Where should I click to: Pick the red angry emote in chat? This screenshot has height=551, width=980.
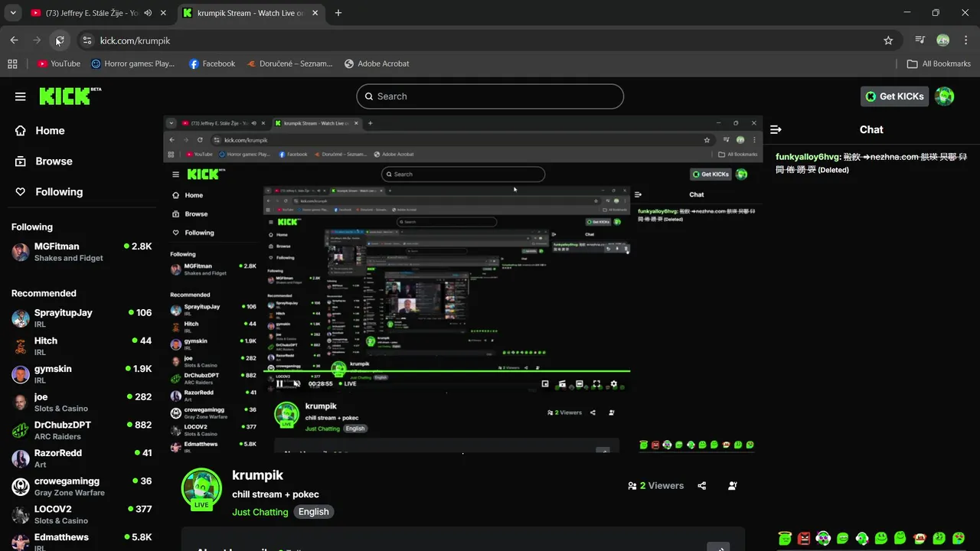pos(804,538)
